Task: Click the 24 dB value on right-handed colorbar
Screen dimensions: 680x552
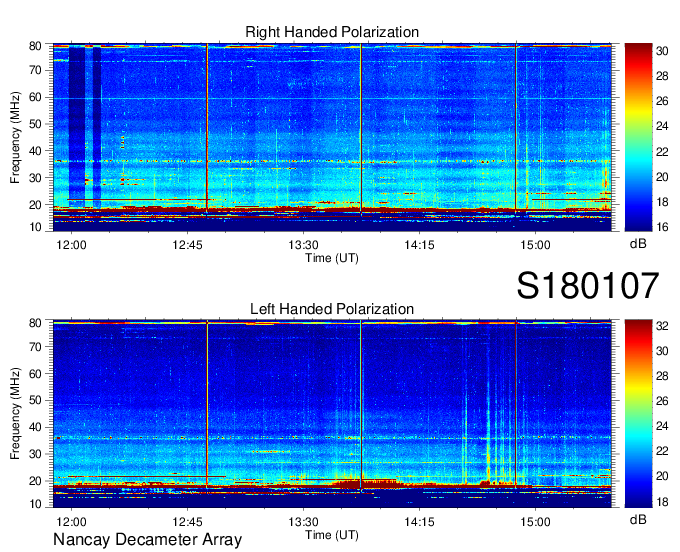Action: tap(662, 126)
